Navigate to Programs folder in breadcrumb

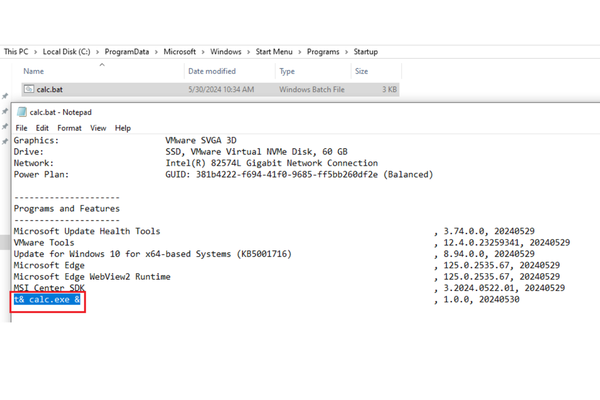pos(323,52)
